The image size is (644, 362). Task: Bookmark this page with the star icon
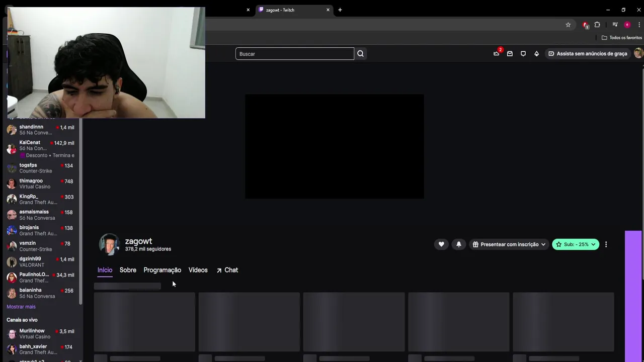(x=568, y=25)
